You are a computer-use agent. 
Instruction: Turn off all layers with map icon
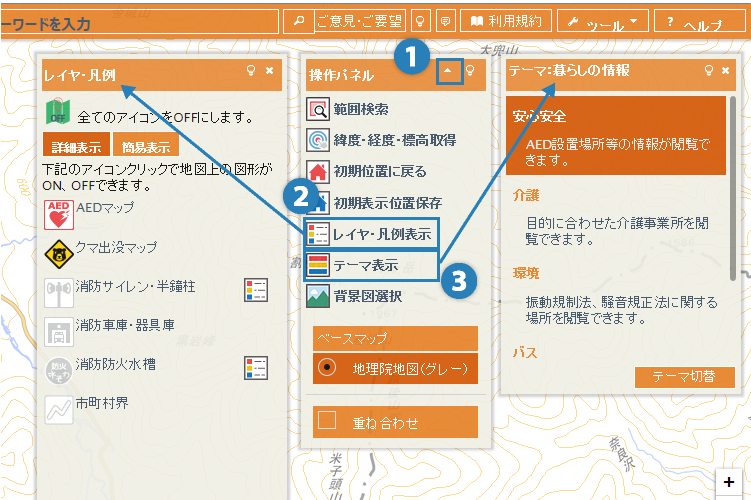click(x=57, y=114)
